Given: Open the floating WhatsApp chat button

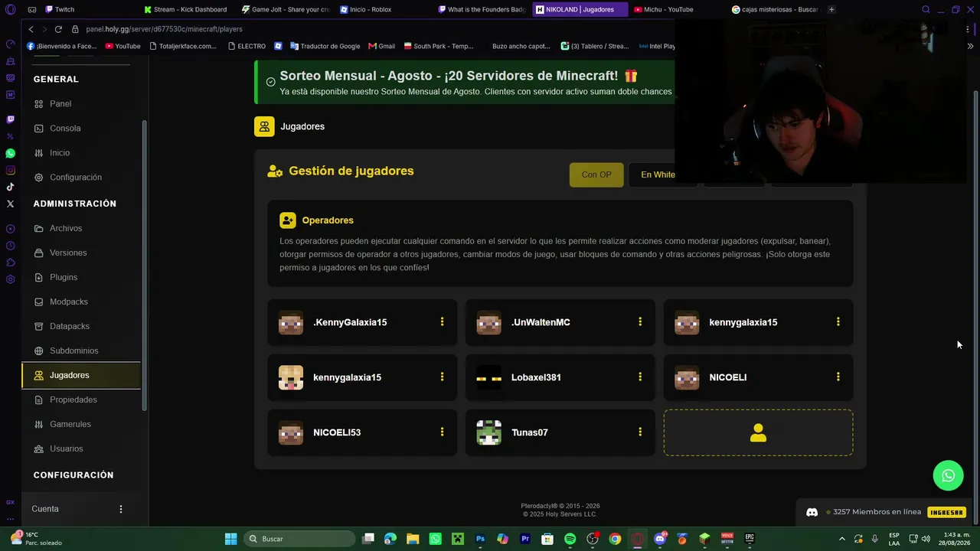Looking at the screenshot, I should coord(948,475).
